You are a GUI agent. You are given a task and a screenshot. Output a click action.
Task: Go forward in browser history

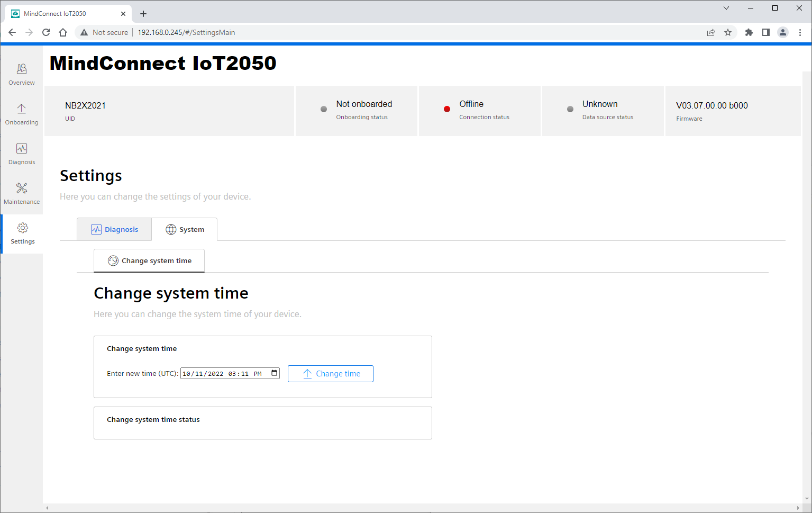pos(29,32)
